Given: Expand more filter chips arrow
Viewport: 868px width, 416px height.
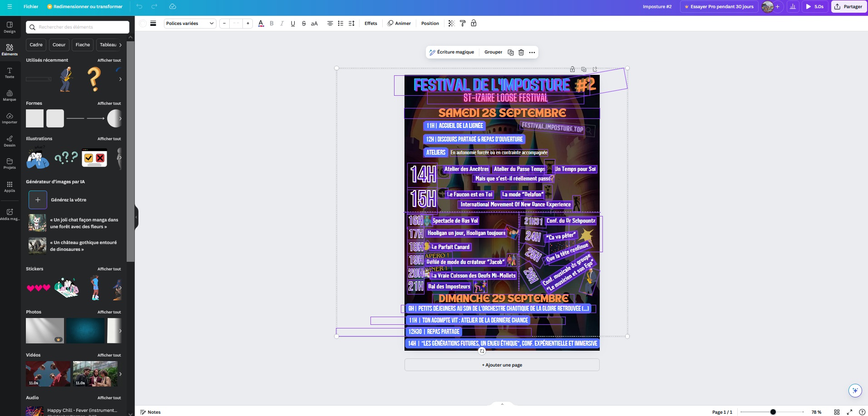Looking at the screenshot, I should 120,45.
